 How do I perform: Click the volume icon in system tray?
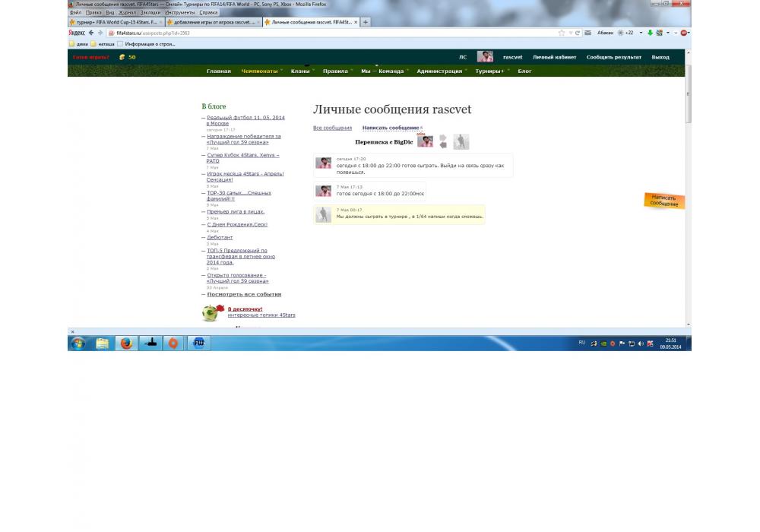coord(641,344)
